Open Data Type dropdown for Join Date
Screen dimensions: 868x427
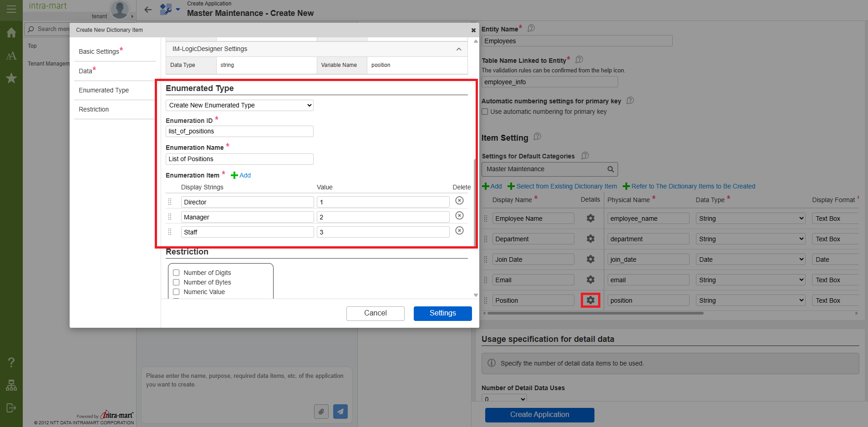750,259
